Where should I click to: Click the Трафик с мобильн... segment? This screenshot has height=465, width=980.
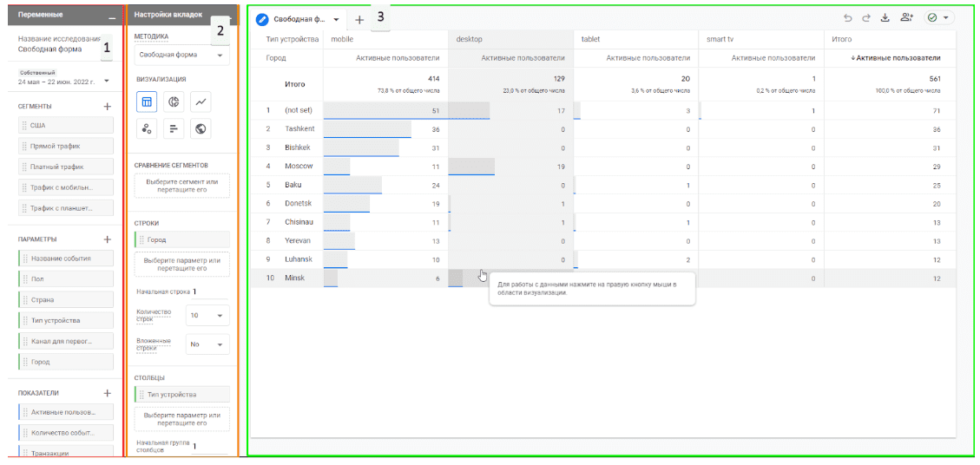click(66, 187)
